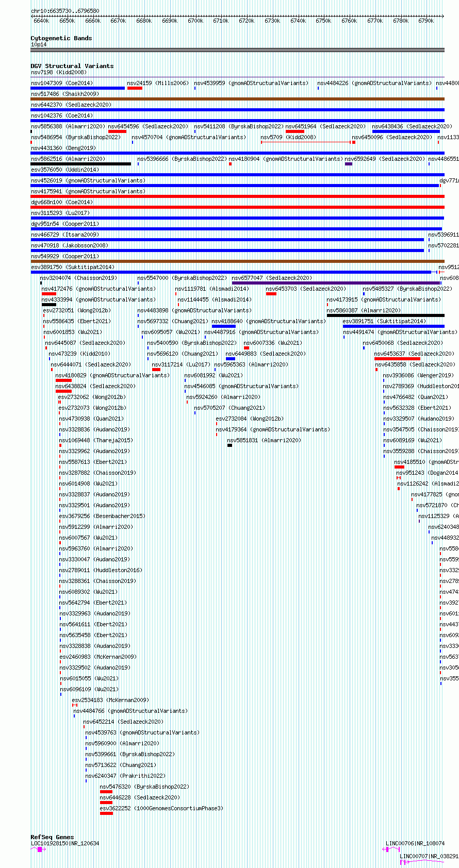Click the black nsv5862516 (Almarri2020) bar
The height and width of the screenshot is (868, 459).
(x=81, y=164)
